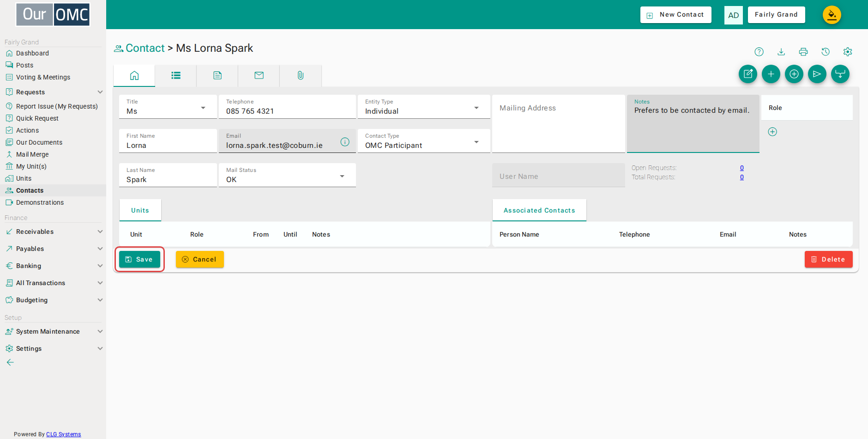Click the New Contact button
The image size is (868, 439).
coord(676,15)
